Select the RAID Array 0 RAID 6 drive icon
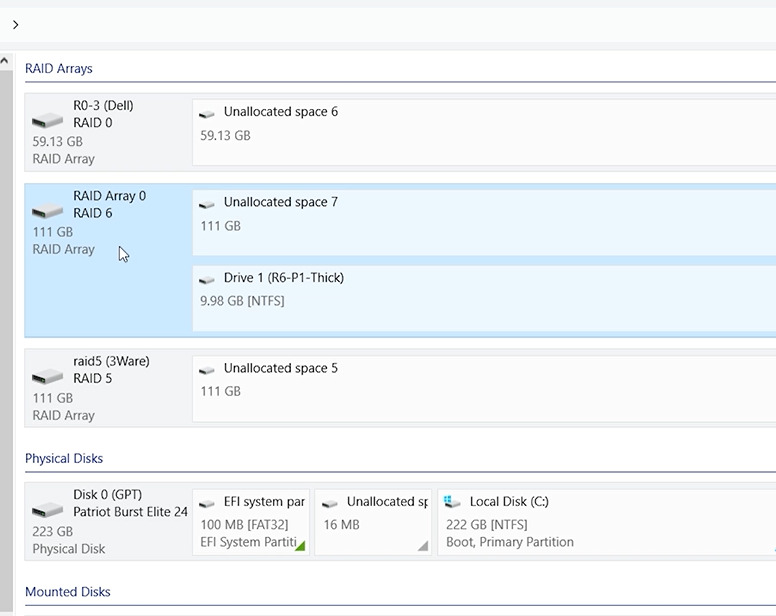Screen dimensions: 776x616 (x=48, y=211)
